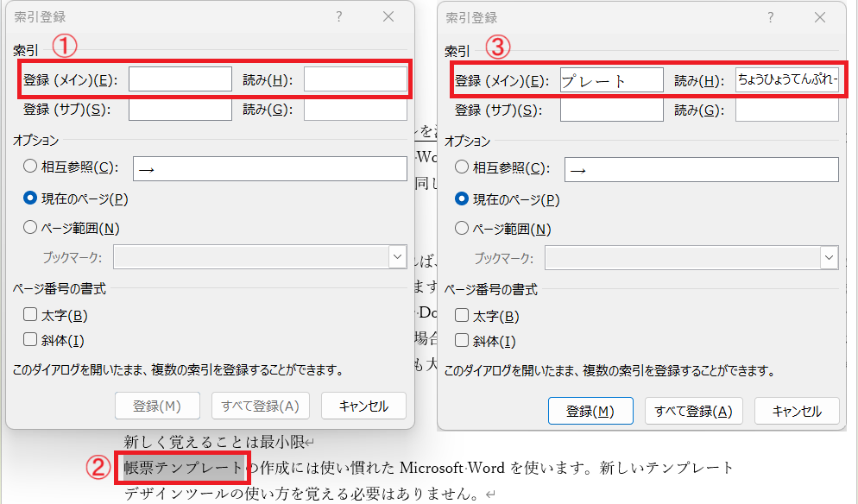Click the 読み(H) field showing ちょうひょうてんぷれ
This screenshot has width=858, height=504.
click(x=786, y=80)
